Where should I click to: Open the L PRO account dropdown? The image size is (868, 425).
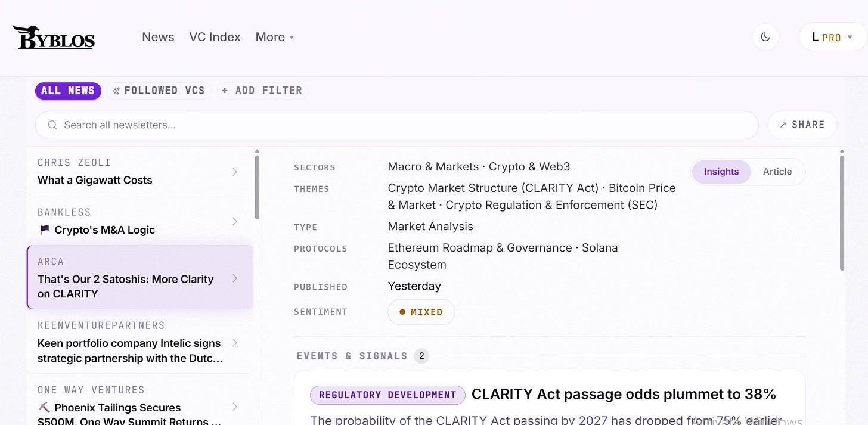pyautogui.click(x=832, y=37)
